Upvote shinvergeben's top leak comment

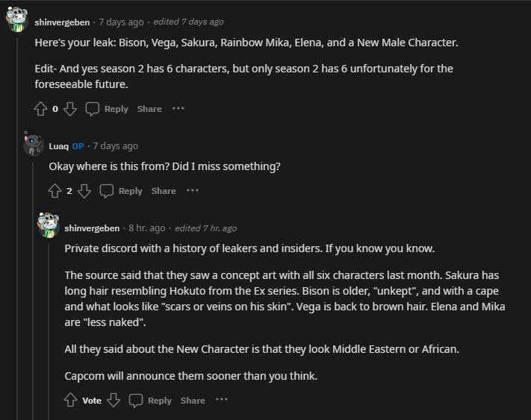point(41,109)
